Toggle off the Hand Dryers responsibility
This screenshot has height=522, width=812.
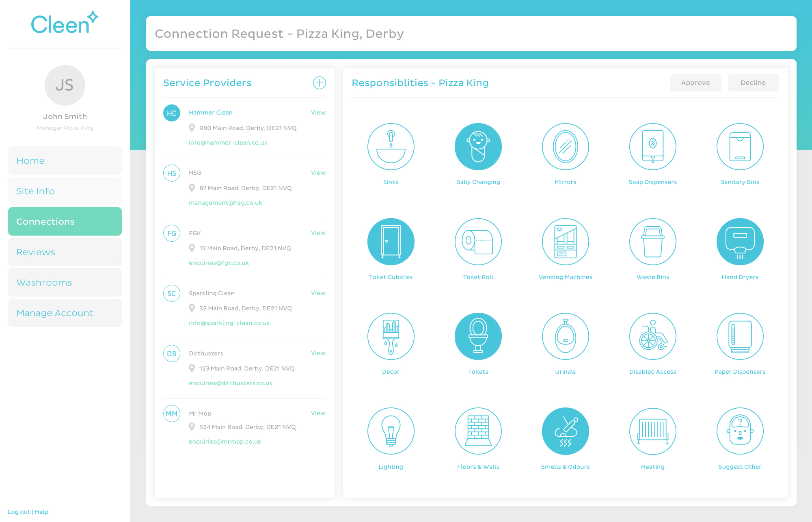click(740, 242)
